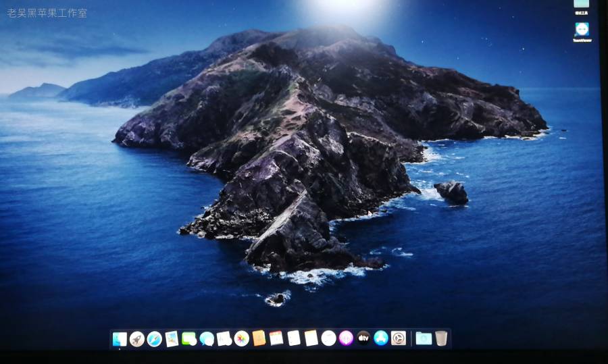Open System Preferences gear icon in Dock
Image resolution: width=608 pixels, height=364 pixels.
pyautogui.click(x=398, y=338)
